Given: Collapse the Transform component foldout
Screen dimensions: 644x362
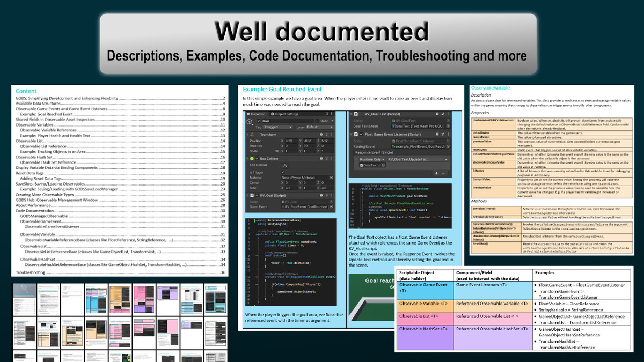Looking at the screenshot, I should coord(247,135).
